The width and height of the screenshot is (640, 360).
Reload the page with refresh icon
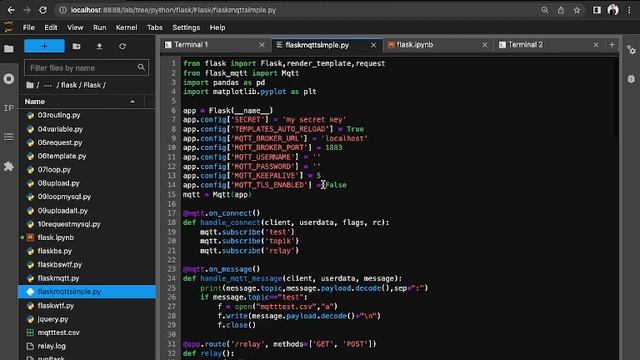(x=43, y=10)
